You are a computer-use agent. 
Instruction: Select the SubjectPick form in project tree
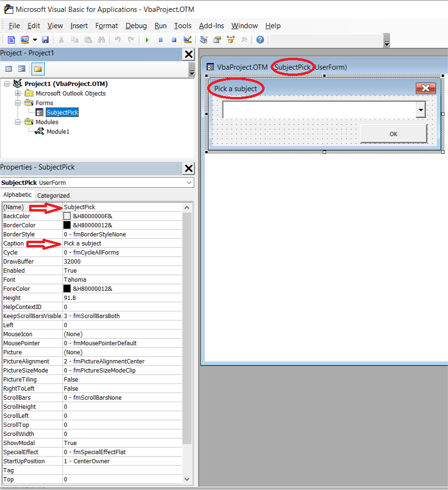pos(62,112)
